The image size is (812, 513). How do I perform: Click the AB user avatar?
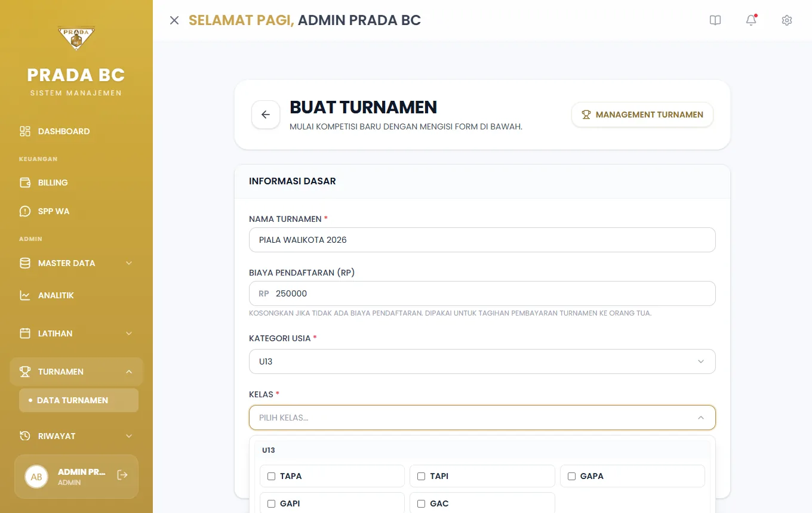click(x=36, y=477)
